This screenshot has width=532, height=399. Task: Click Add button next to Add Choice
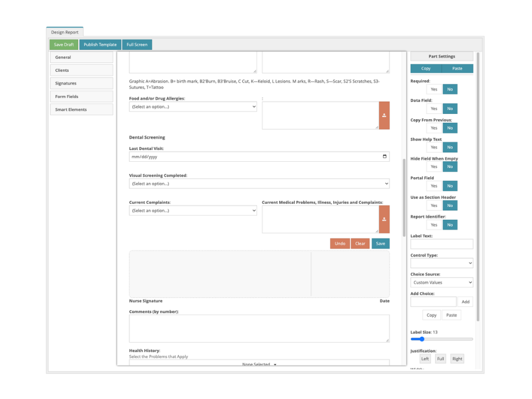tap(465, 302)
